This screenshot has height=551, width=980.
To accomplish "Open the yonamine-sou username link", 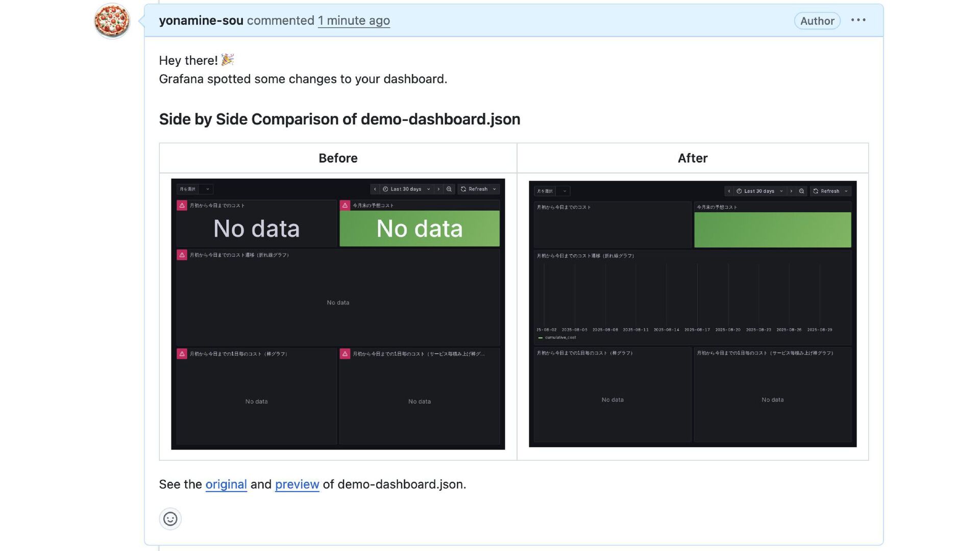I will tap(201, 20).
